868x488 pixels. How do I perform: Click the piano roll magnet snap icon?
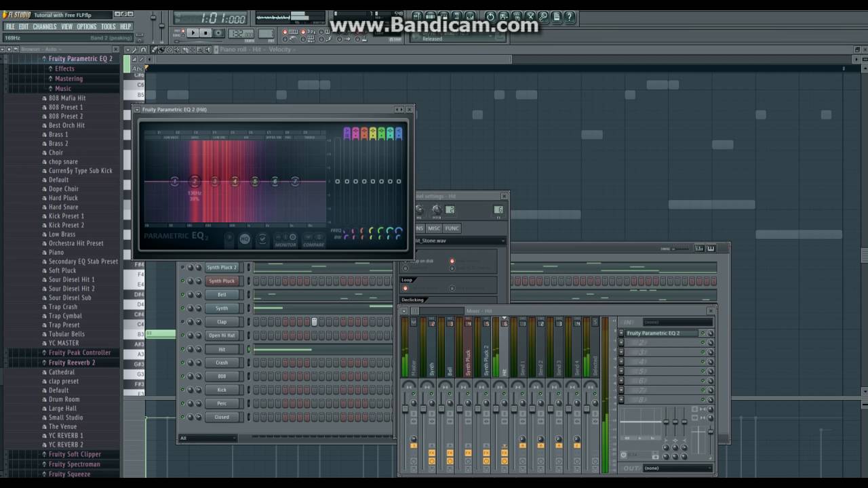(143, 49)
